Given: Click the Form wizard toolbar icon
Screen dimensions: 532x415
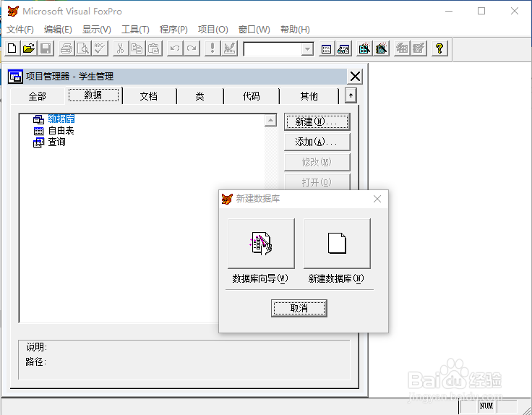Looking at the screenshot, I should coord(364,49).
